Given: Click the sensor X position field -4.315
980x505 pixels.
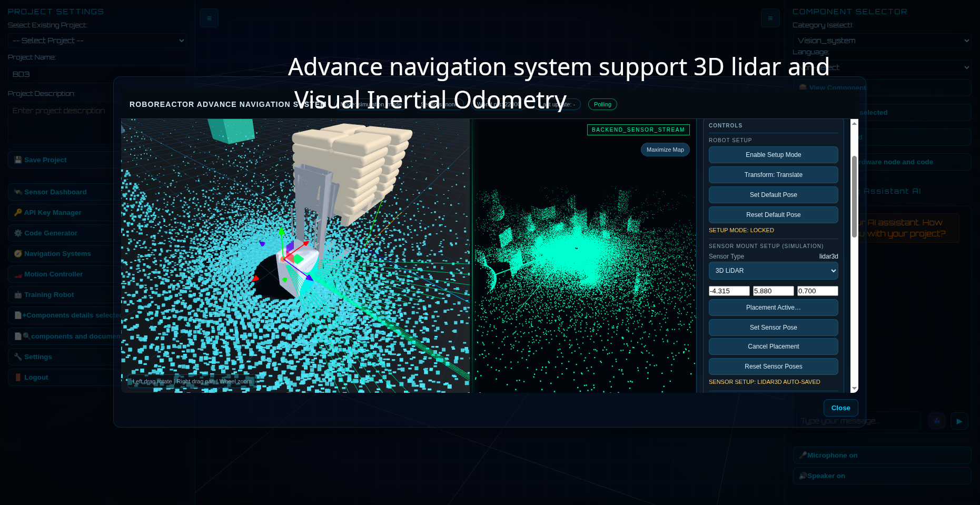Looking at the screenshot, I should pyautogui.click(x=729, y=291).
